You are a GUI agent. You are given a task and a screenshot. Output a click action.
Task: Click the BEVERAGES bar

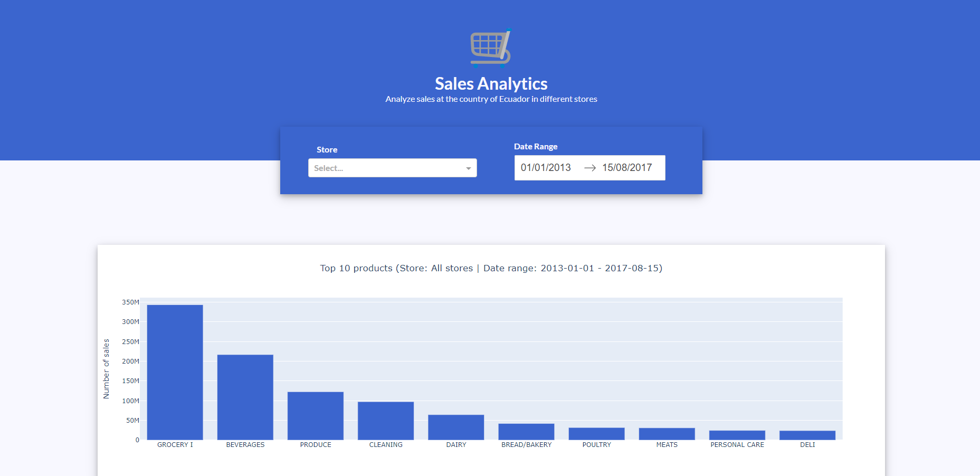click(x=245, y=397)
